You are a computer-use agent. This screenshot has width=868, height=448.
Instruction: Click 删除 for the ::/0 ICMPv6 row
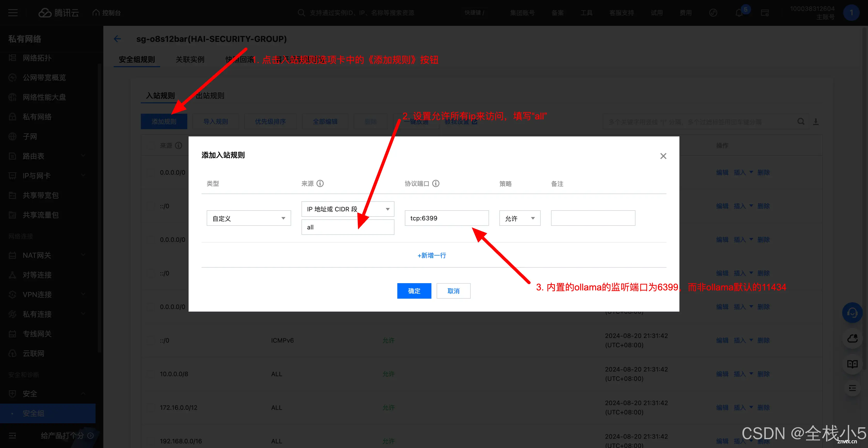click(764, 341)
